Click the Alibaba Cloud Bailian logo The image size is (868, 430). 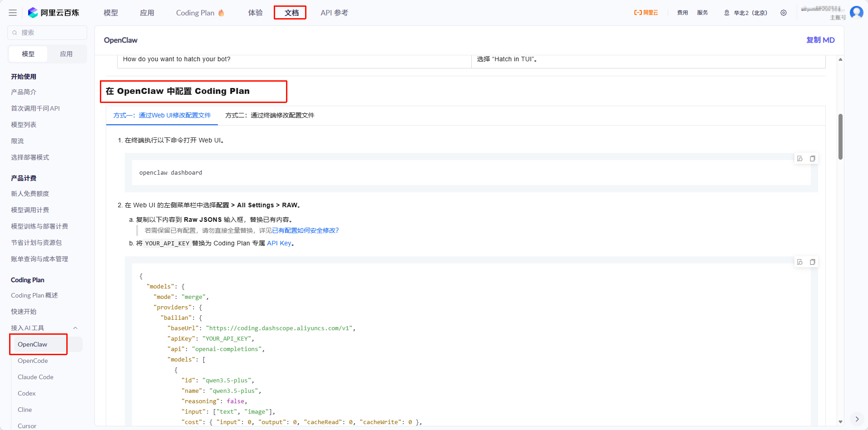click(x=54, y=13)
